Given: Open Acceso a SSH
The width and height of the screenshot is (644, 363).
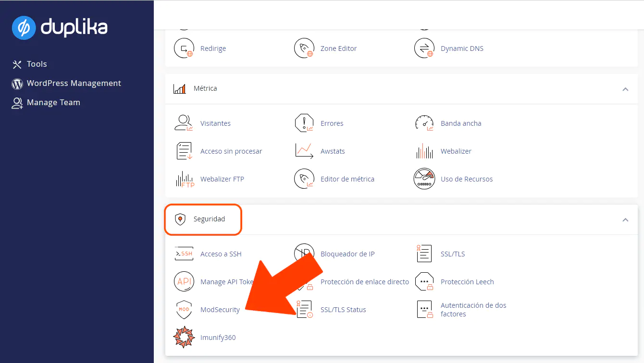Looking at the screenshot, I should tap(221, 254).
